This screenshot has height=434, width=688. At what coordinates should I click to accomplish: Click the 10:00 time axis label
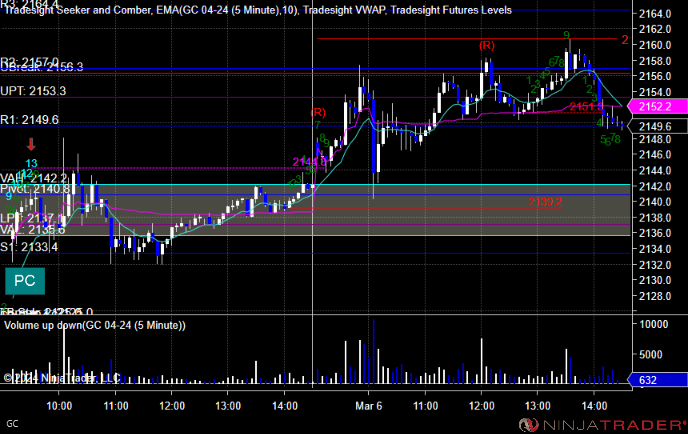click(59, 406)
